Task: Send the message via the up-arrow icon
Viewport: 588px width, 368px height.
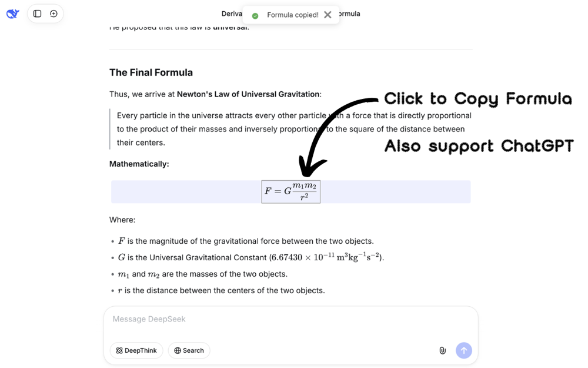Action: pos(464,350)
